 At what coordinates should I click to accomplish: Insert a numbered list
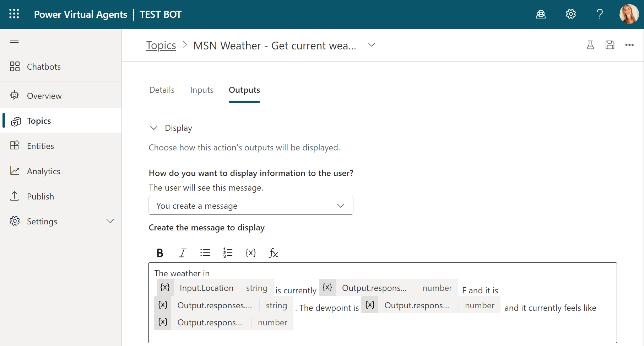point(228,253)
